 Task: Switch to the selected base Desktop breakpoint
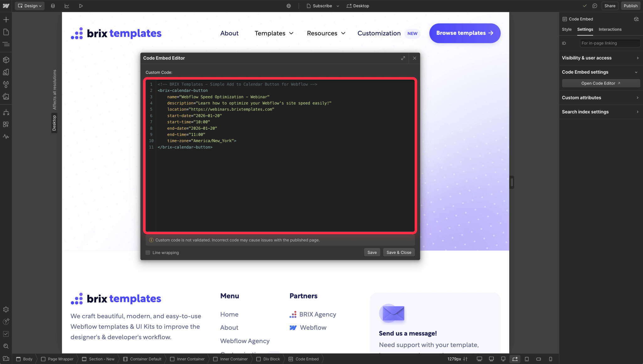tap(515, 359)
